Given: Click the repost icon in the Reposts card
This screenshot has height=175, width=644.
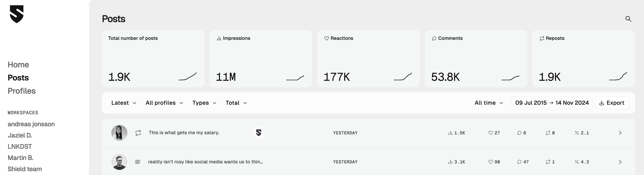Looking at the screenshot, I should [542, 38].
